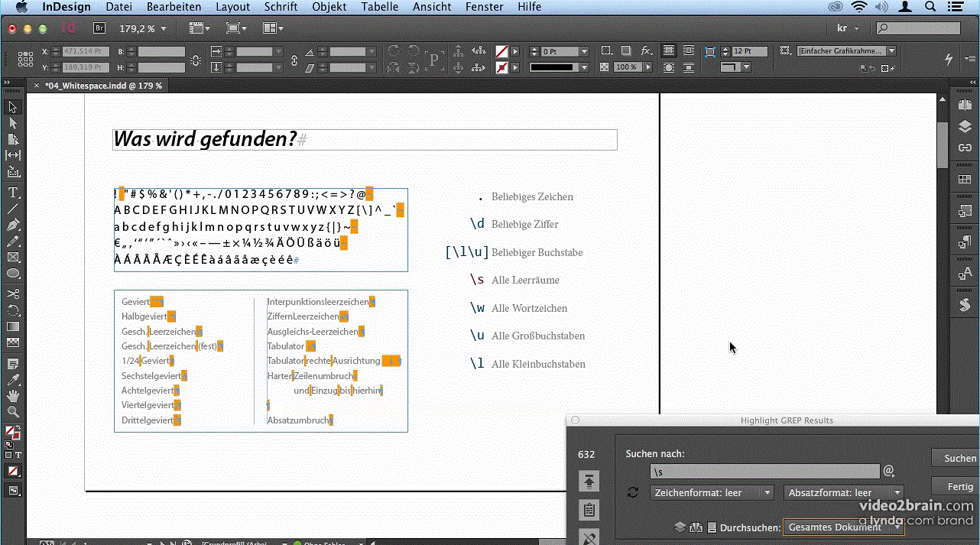Open the Links panel icon in right dock

(965, 148)
